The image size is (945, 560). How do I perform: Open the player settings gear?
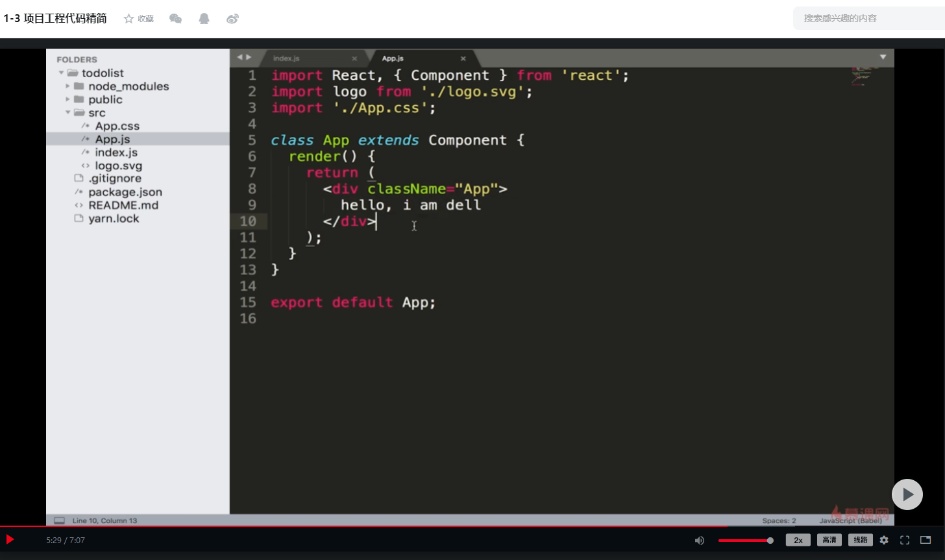pos(884,540)
